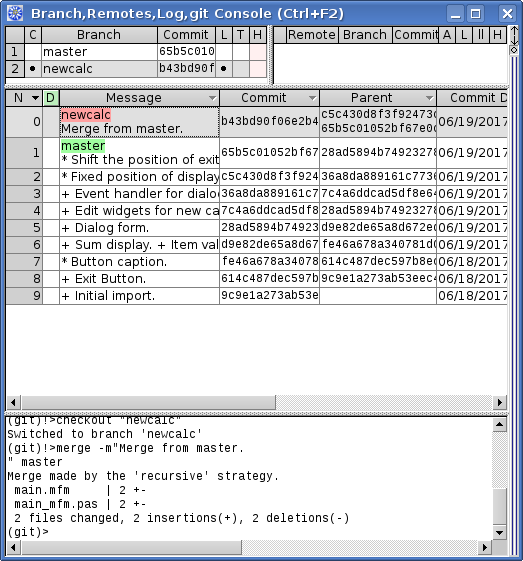Click the application icon in the title bar

pos(15,14)
